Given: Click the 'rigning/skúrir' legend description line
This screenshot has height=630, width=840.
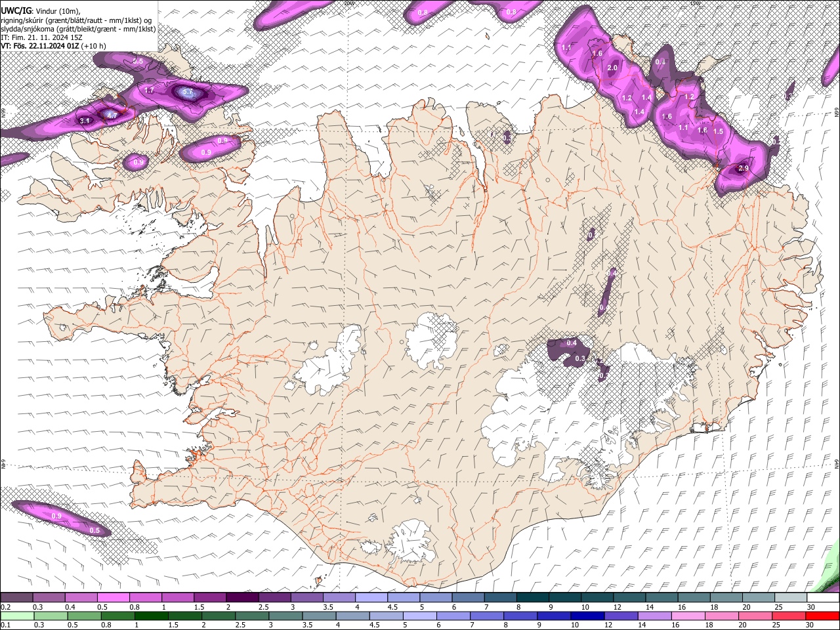Looking at the screenshot, I should click(76, 20).
